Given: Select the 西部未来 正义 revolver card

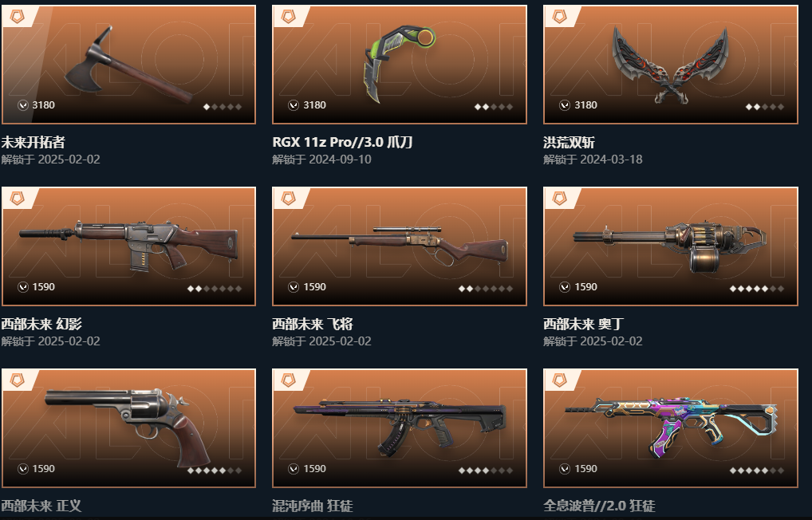Looking at the screenshot, I should [x=129, y=428].
